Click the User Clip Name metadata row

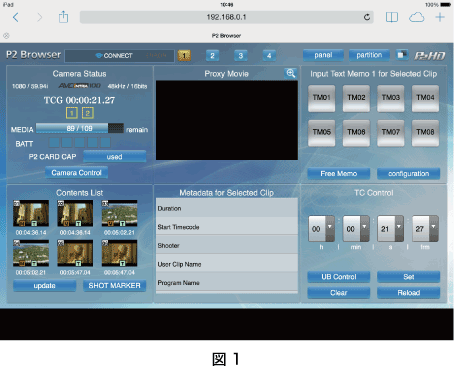tap(227, 264)
